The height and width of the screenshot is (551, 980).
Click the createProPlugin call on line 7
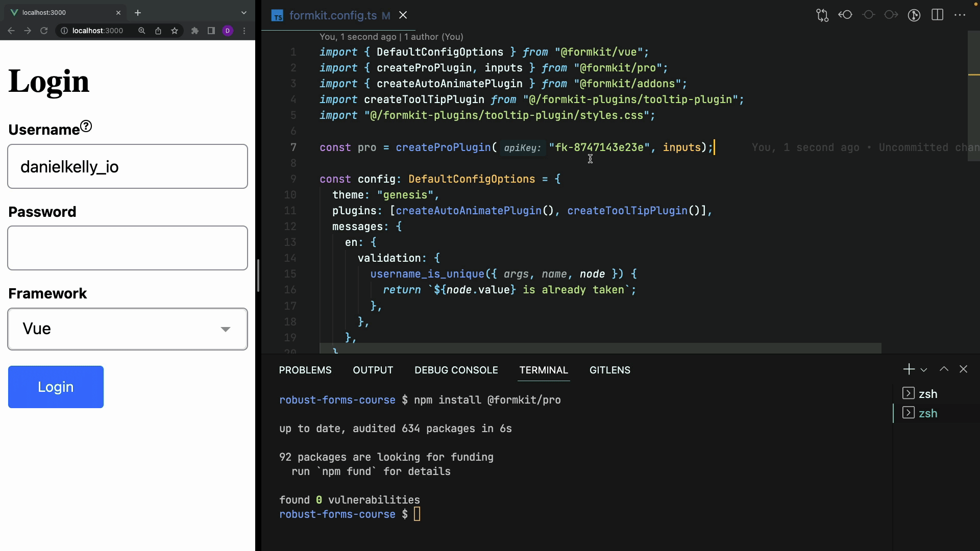(x=443, y=147)
